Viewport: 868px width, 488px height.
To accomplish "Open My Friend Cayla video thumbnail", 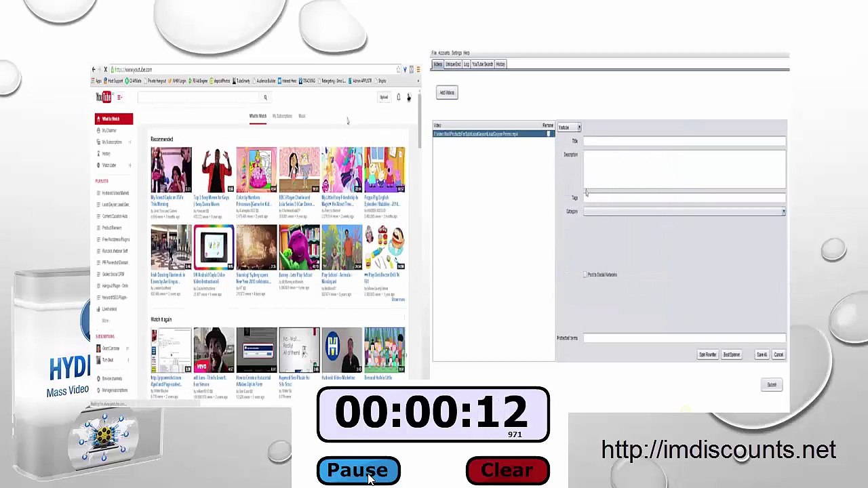I will tap(171, 169).
